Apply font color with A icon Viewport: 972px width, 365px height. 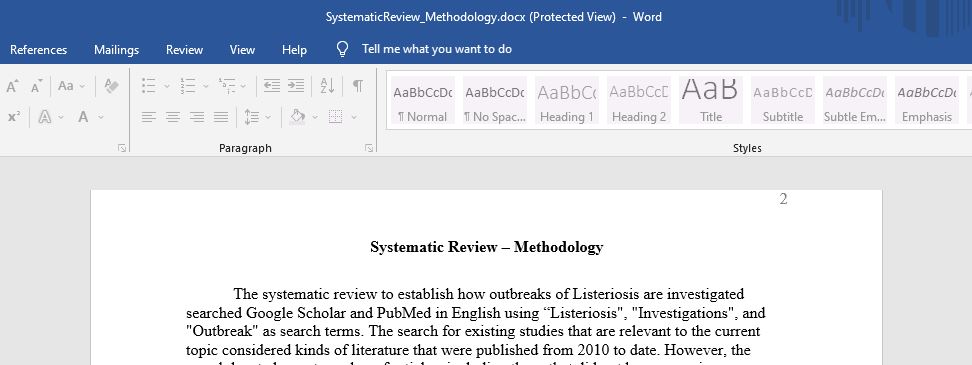83,117
